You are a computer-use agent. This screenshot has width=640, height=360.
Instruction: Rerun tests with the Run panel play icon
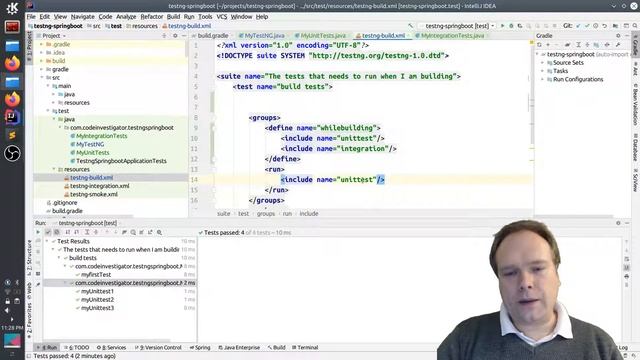click(x=38, y=232)
